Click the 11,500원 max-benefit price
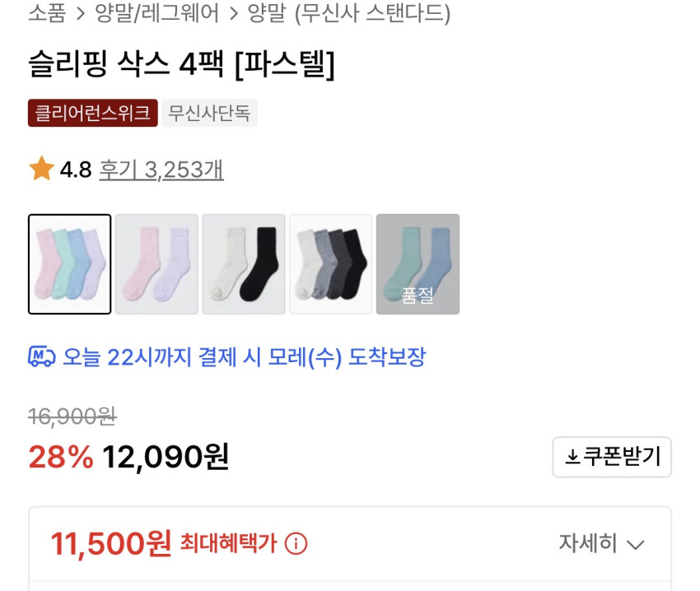 pos(111,543)
